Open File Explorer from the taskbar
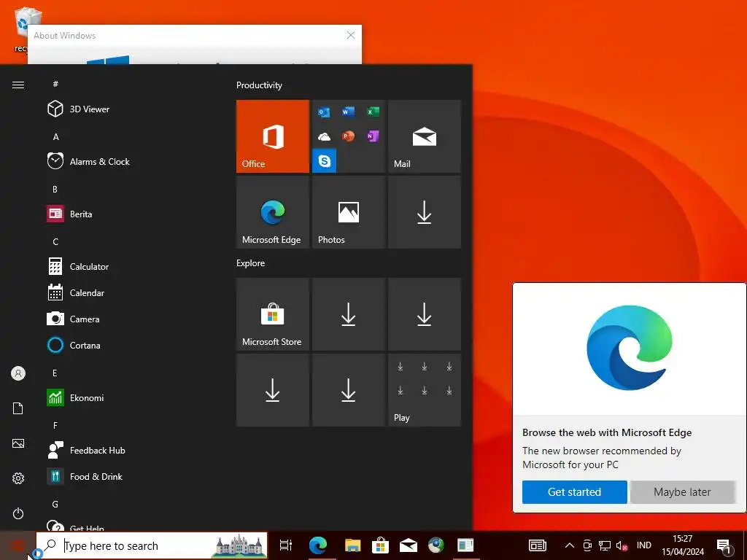The height and width of the screenshot is (560, 747). point(352,545)
